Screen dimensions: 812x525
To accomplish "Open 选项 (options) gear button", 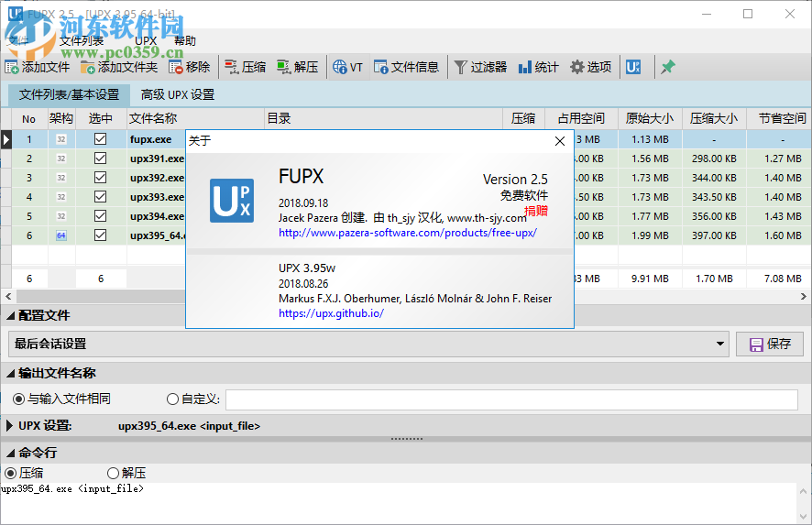I will [x=591, y=67].
